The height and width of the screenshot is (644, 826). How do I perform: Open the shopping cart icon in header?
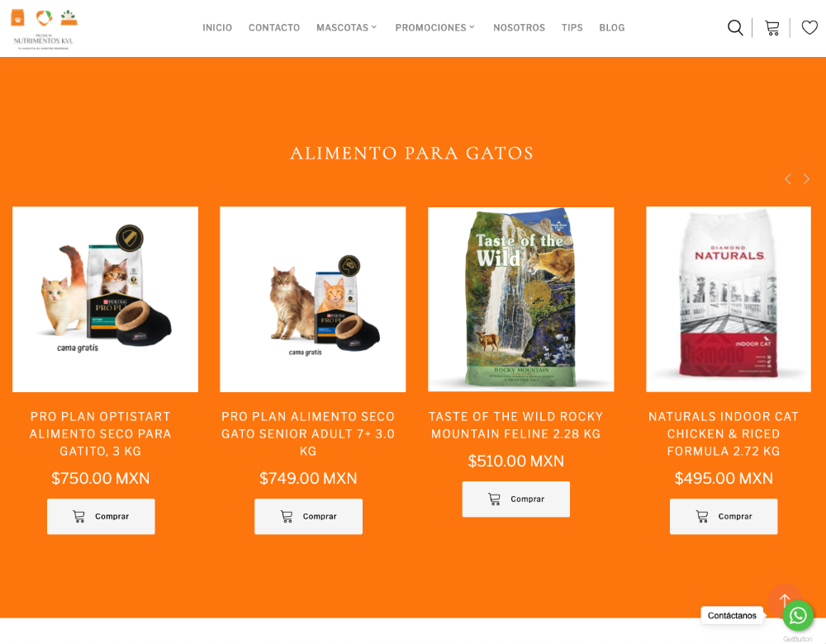point(771,28)
